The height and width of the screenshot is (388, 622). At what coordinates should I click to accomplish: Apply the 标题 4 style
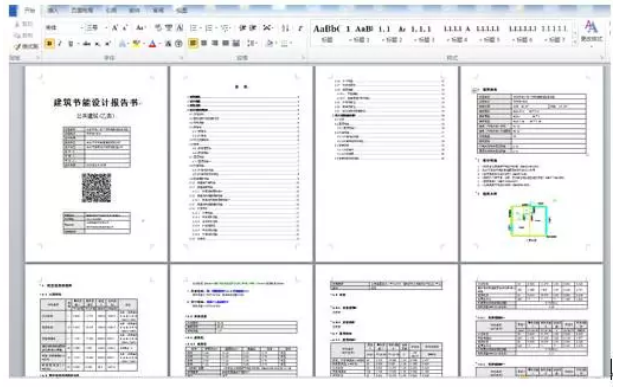pos(457,33)
